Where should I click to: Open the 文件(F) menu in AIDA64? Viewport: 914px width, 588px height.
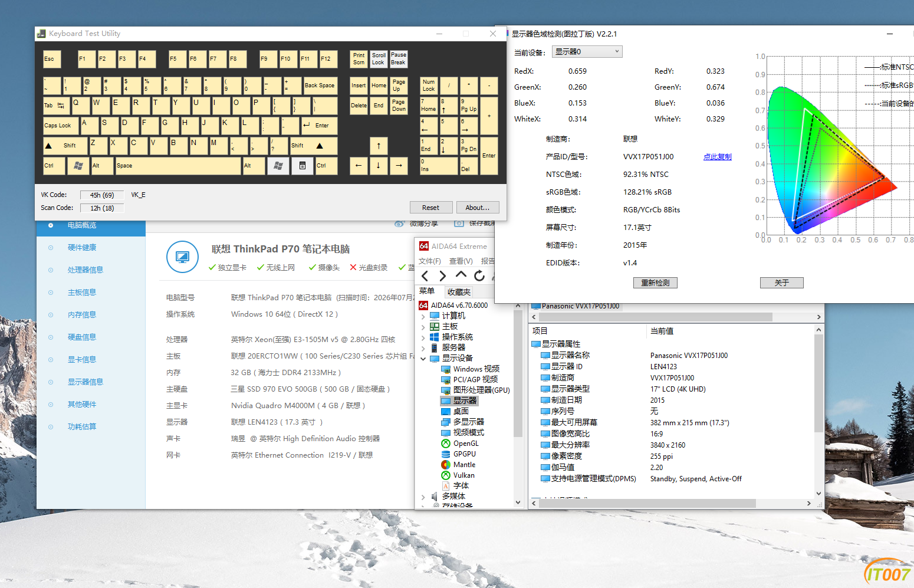click(429, 261)
